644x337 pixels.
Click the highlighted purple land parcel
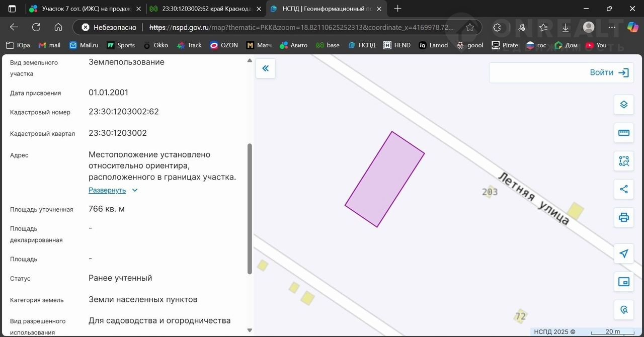pos(384,180)
